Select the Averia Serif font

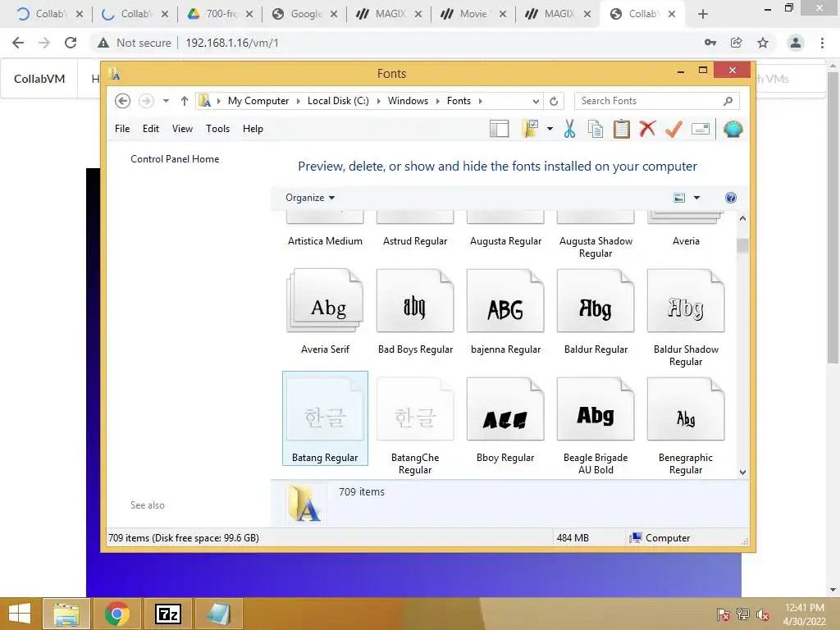325,312
